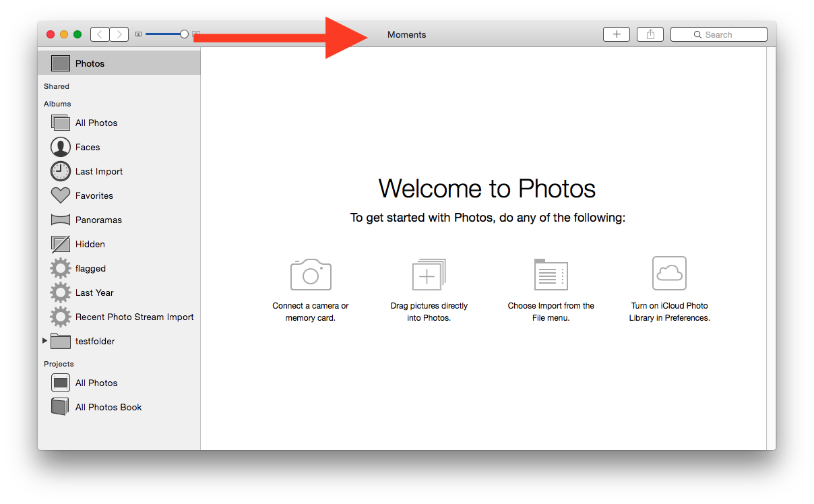Go back with the left arrow button

[x=100, y=34]
